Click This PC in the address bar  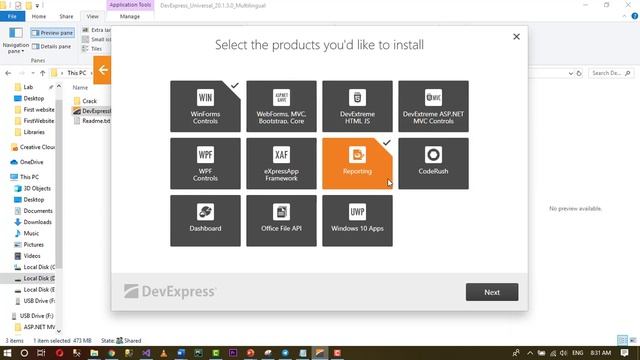pos(77,73)
